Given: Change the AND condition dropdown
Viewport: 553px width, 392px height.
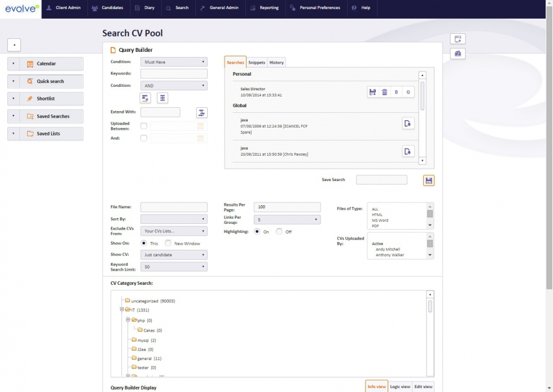Looking at the screenshot, I should point(172,86).
